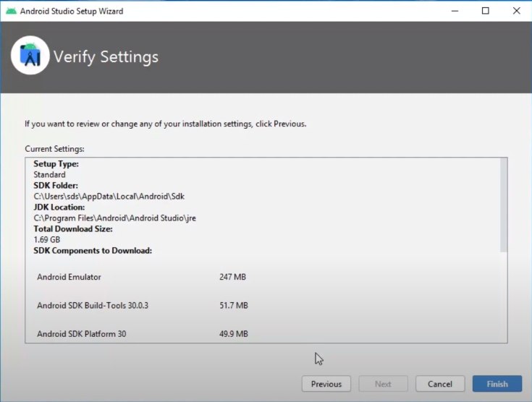This screenshot has height=402, width=532.
Task: Select the 'SDK Components to Download:' heading
Action: point(93,250)
